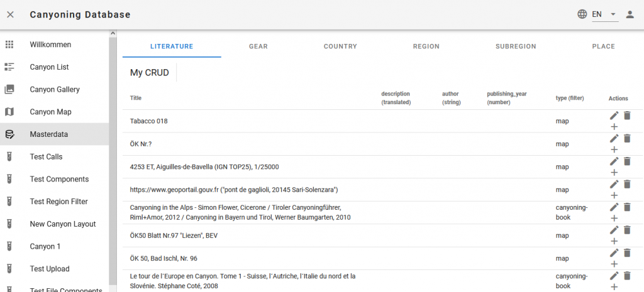Click the sidebar vertical scrollbar
644x292 pixels.
pyautogui.click(x=113, y=157)
